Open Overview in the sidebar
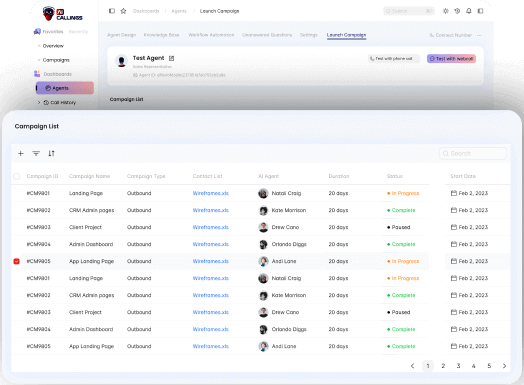Viewport: 524px width, 385px height. click(x=53, y=46)
